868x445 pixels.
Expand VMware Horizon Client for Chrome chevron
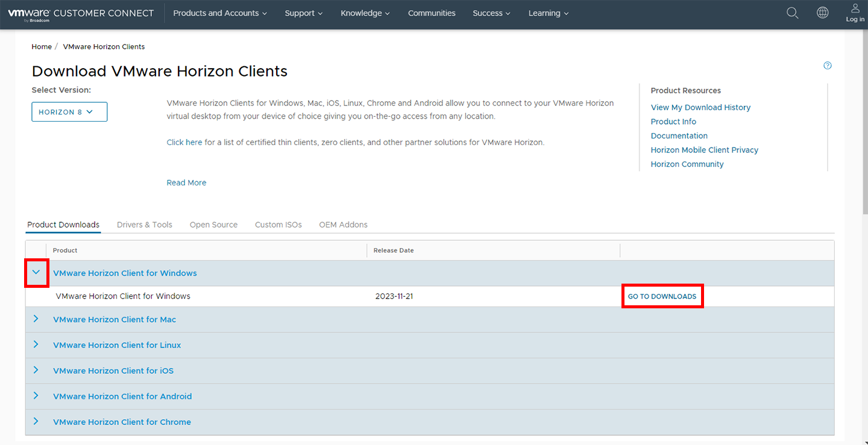pos(36,422)
